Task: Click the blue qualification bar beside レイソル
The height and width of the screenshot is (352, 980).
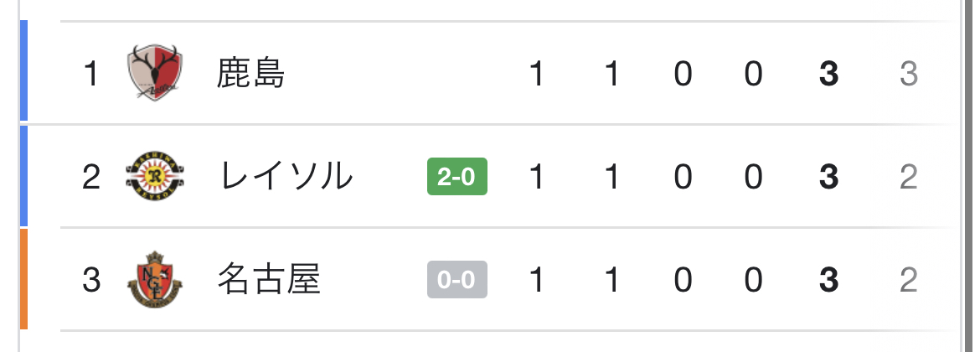Action: point(23,176)
